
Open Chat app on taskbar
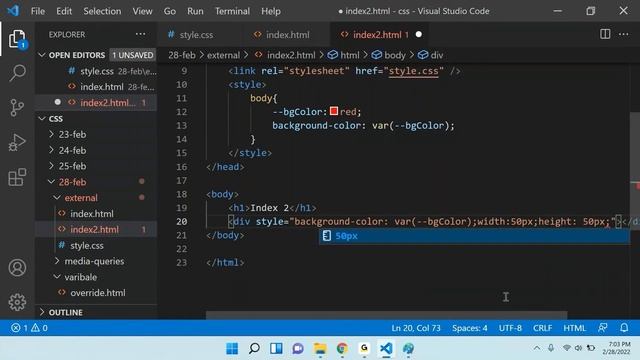[298, 348]
